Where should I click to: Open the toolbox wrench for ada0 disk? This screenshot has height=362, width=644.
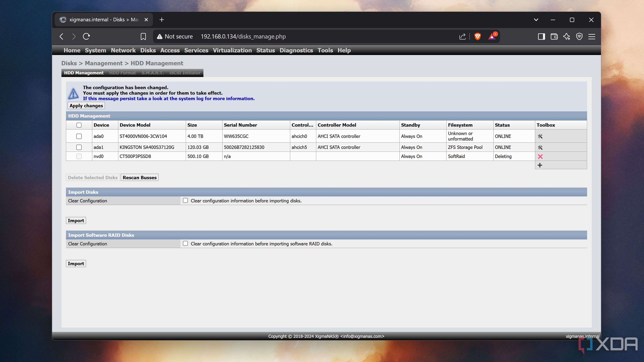pos(540,136)
